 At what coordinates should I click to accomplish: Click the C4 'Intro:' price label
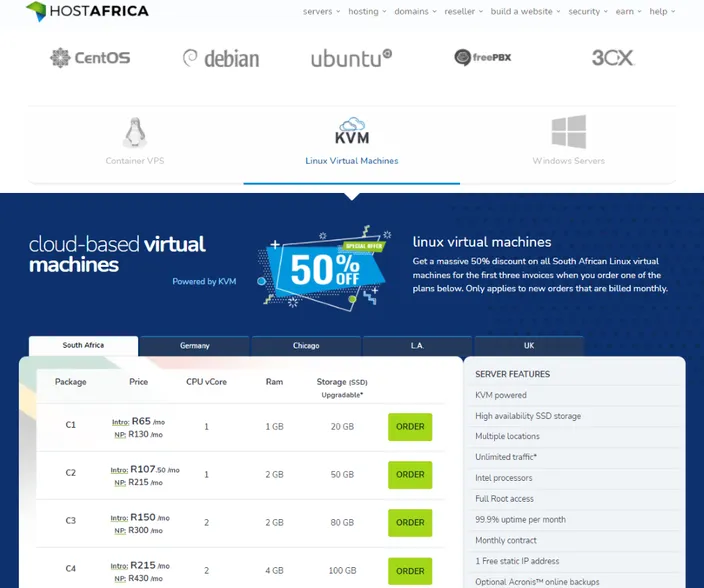[119, 566]
